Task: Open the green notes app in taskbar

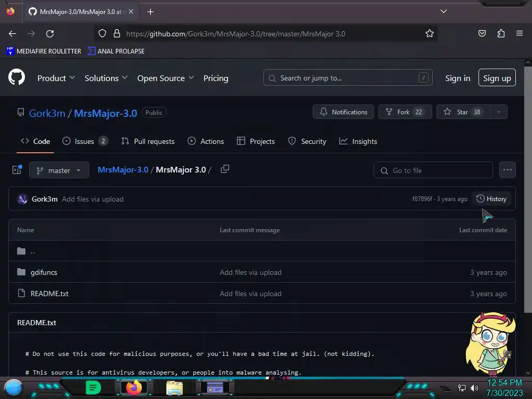Action: tap(94, 388)
